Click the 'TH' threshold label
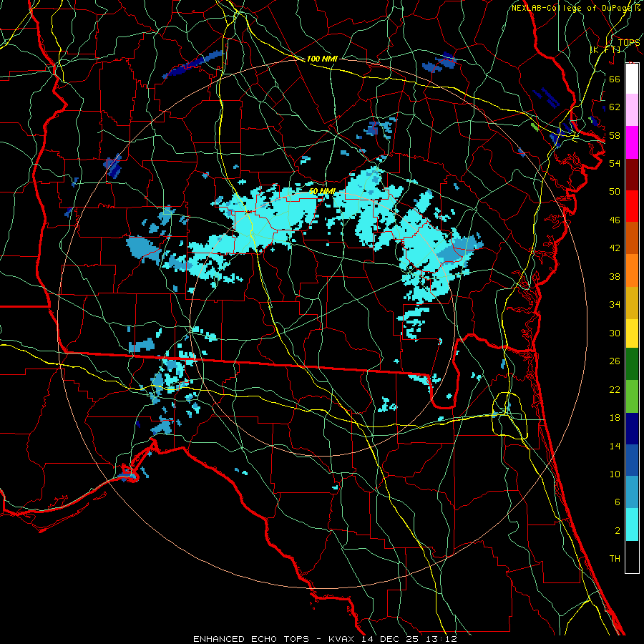 coord(615,559)
